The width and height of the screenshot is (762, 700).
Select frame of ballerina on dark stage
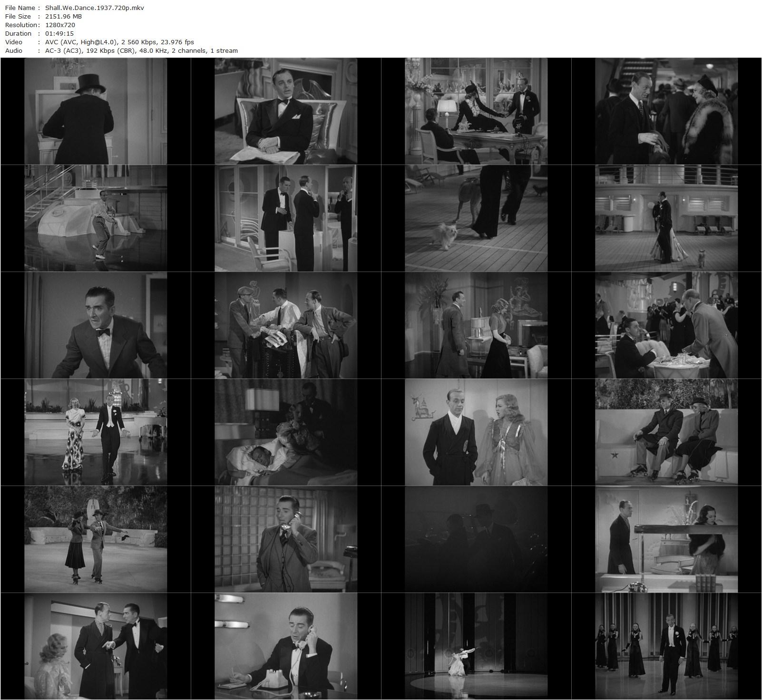(x=476, y=646)
